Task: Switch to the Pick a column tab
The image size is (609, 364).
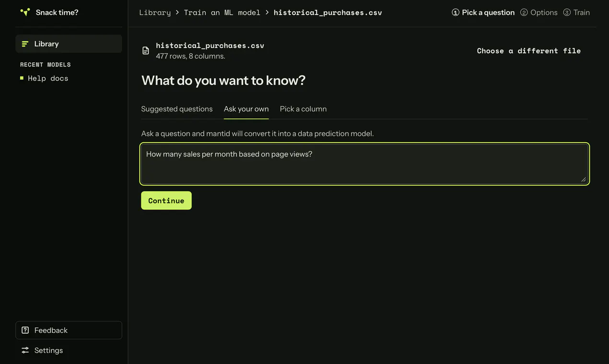Action: (x=304, y=109)
